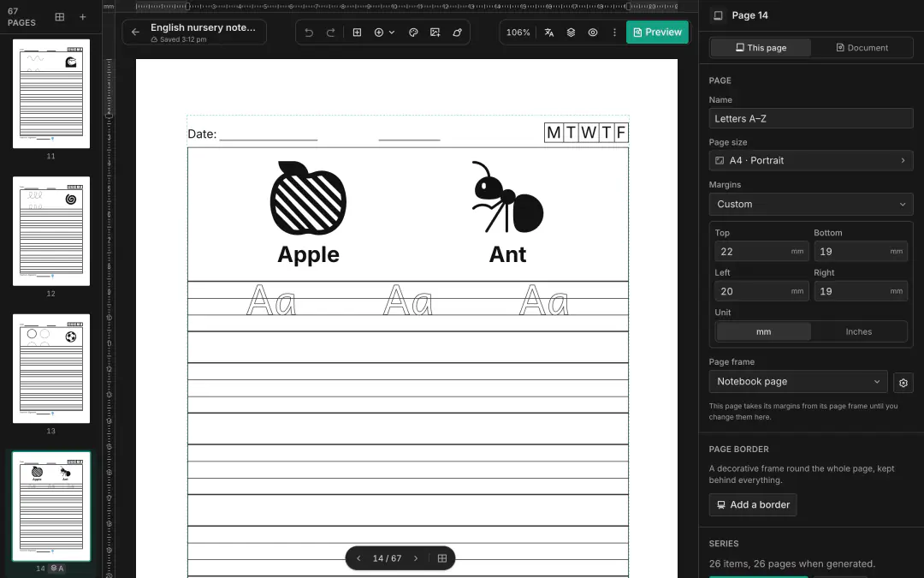Select page 14 thumbnail
The height and width of the screenshot is (578, 924).
51,507
